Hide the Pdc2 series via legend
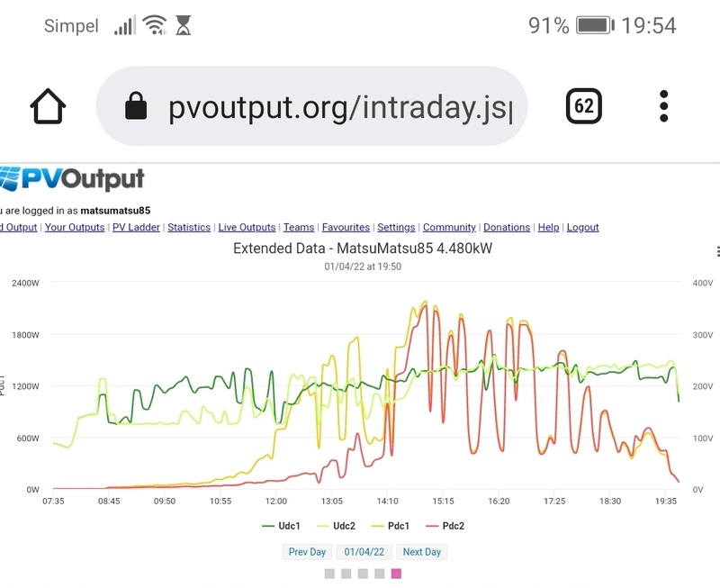 [445, 526]
